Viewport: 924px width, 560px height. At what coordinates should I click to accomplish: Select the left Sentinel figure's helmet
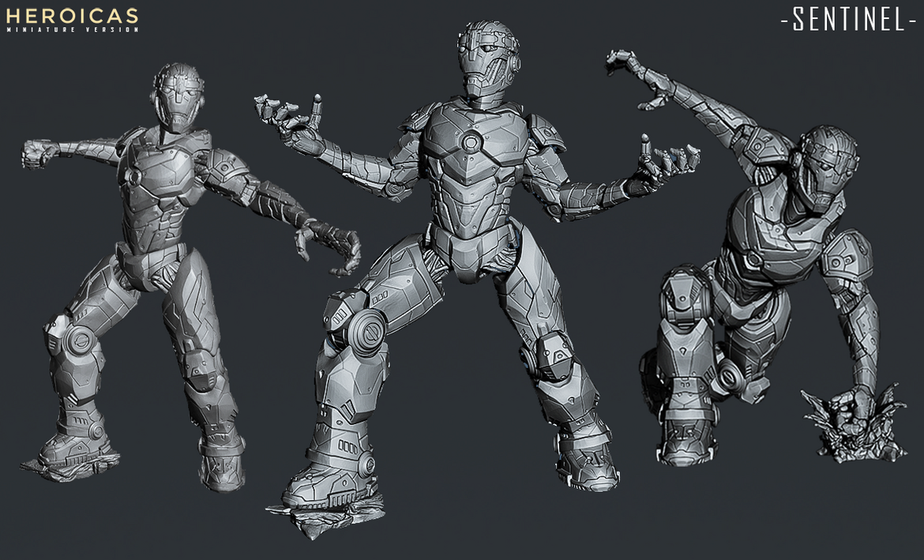pos(179,95)
